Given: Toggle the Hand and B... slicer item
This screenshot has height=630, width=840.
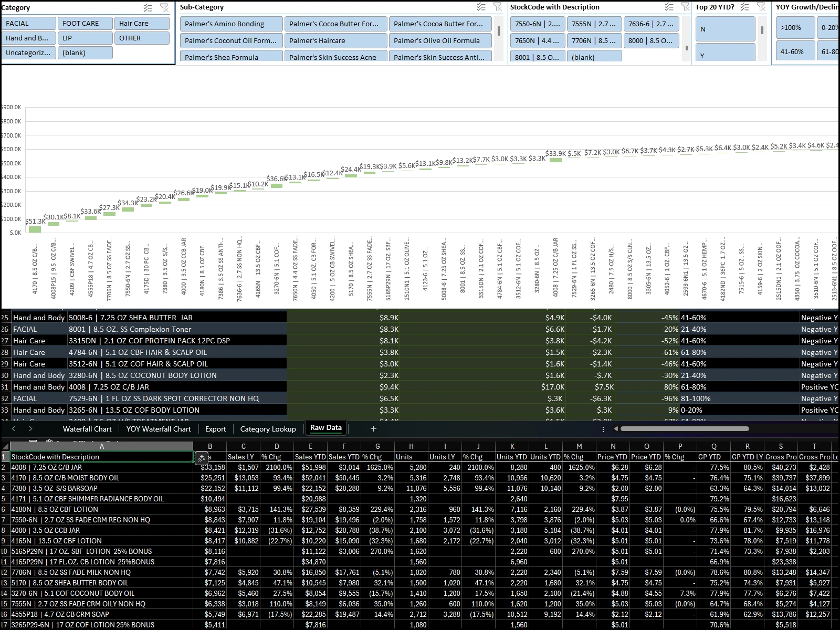Looking at the screenshot, I should click(x=29, y=38).
